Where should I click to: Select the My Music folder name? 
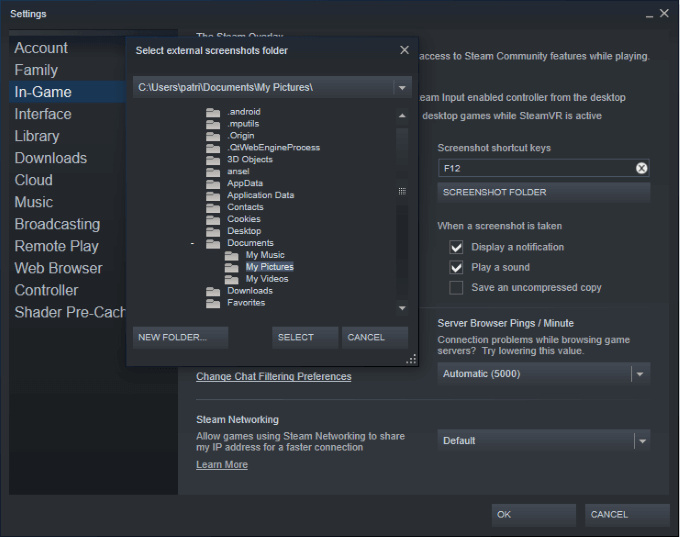coord(265,255)
